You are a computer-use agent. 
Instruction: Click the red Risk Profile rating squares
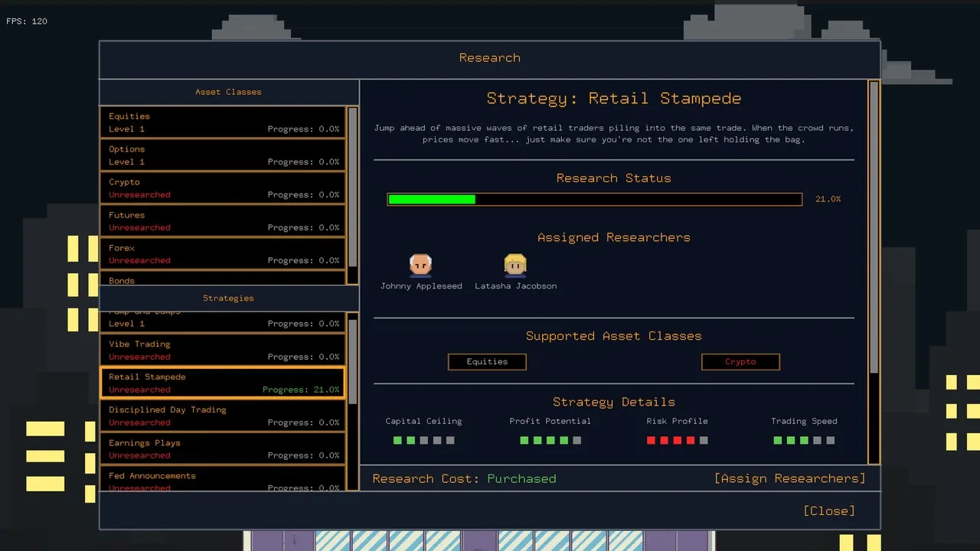tap(678, 440)
